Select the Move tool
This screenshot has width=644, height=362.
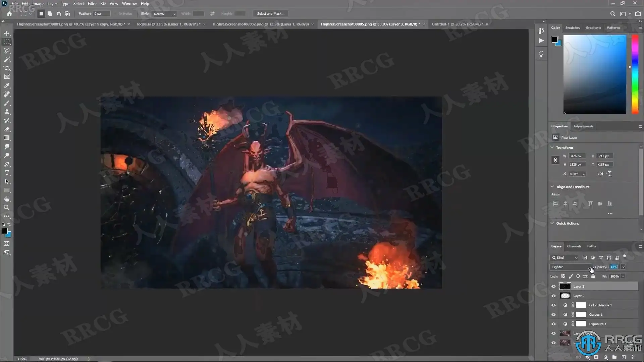7,33
